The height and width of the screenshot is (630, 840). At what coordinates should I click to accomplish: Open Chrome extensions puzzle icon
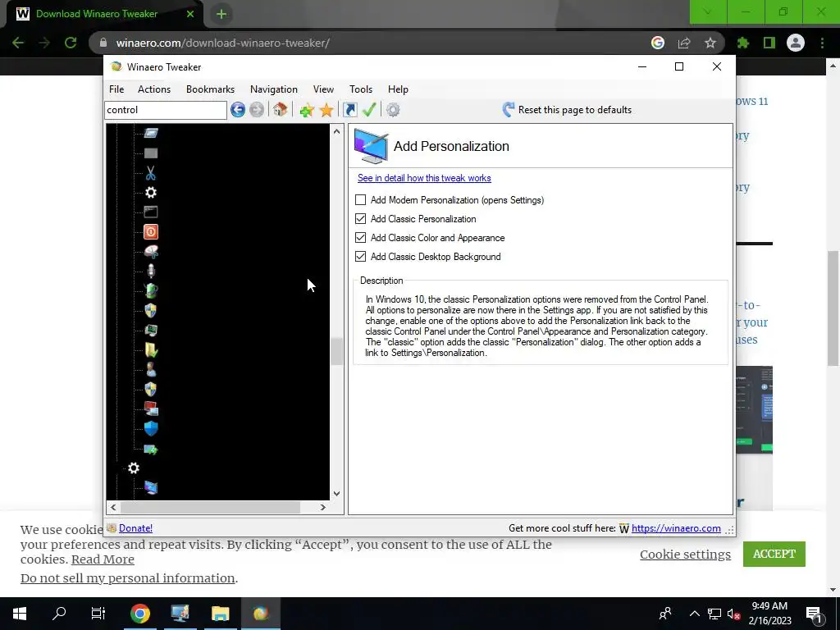click(743, 43)
